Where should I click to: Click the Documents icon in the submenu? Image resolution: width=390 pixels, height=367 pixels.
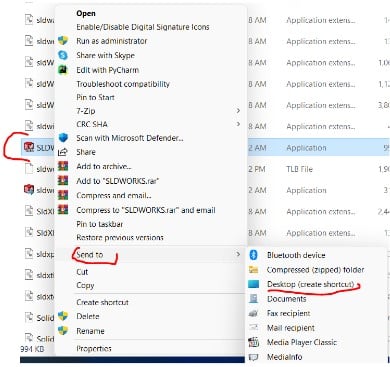pos(254,299)
